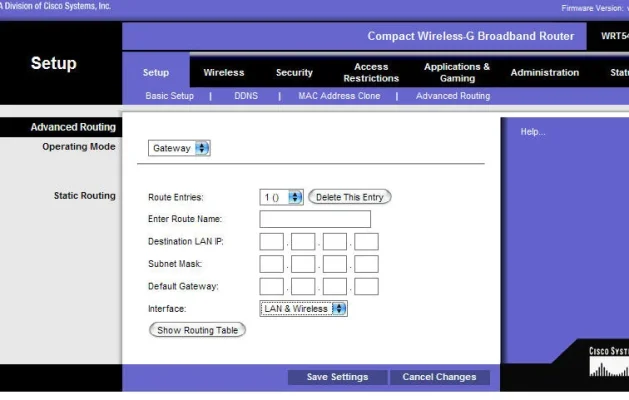This screenshot has width=629, height=400.
Task: Click the Enter Route Name field
Action: (x=315, y=219)
